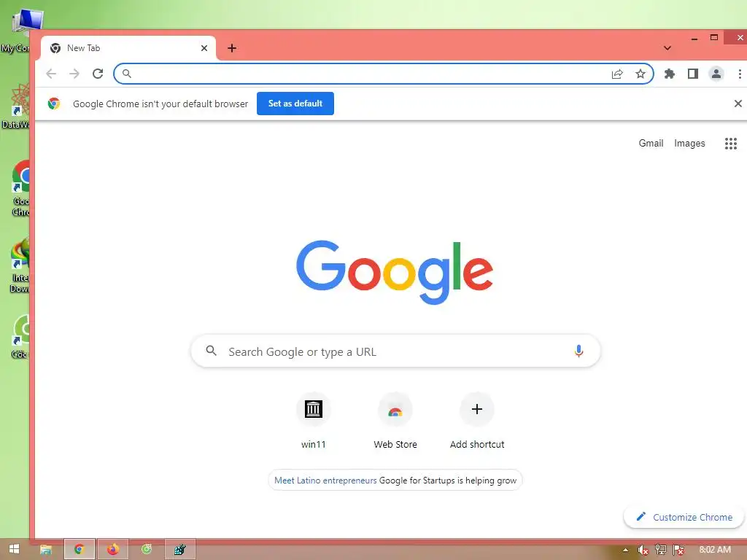Viewport: 747px width, 560px height.
Task: Open a new tab with plus button
Action: click(x=232, y=48)
